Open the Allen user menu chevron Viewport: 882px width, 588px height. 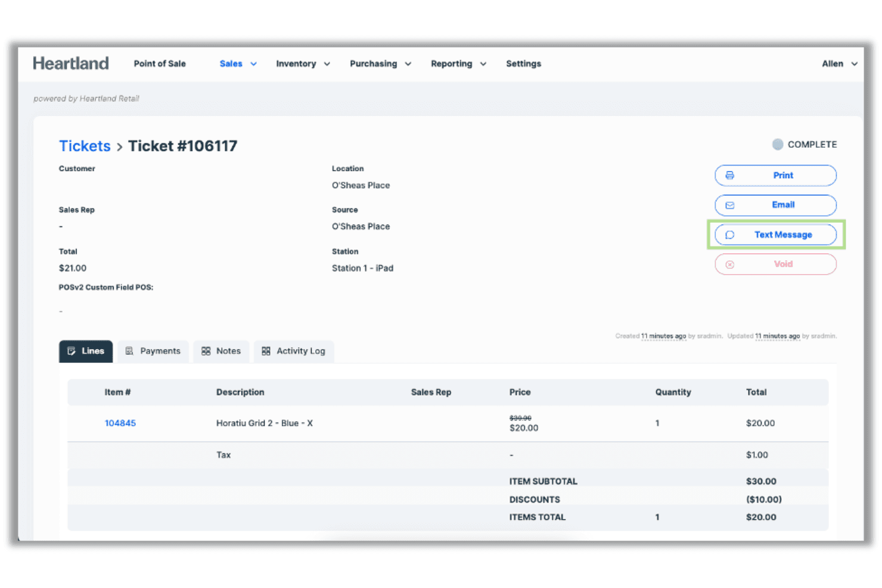point(854,64)
